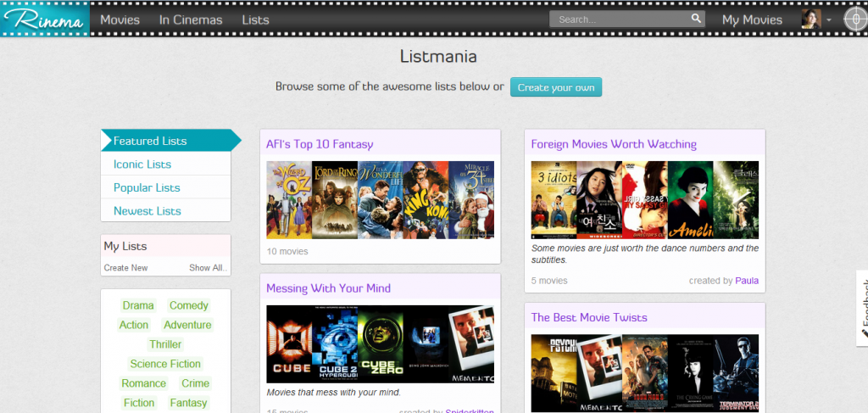Open Foreign Movies Worth Watching list

pyautogui.click(x=614, y=144)
